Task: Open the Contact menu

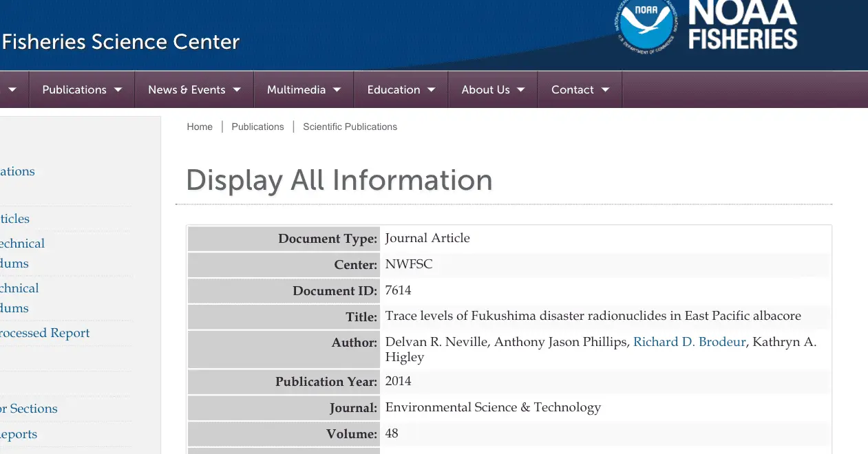Action: 580,90
